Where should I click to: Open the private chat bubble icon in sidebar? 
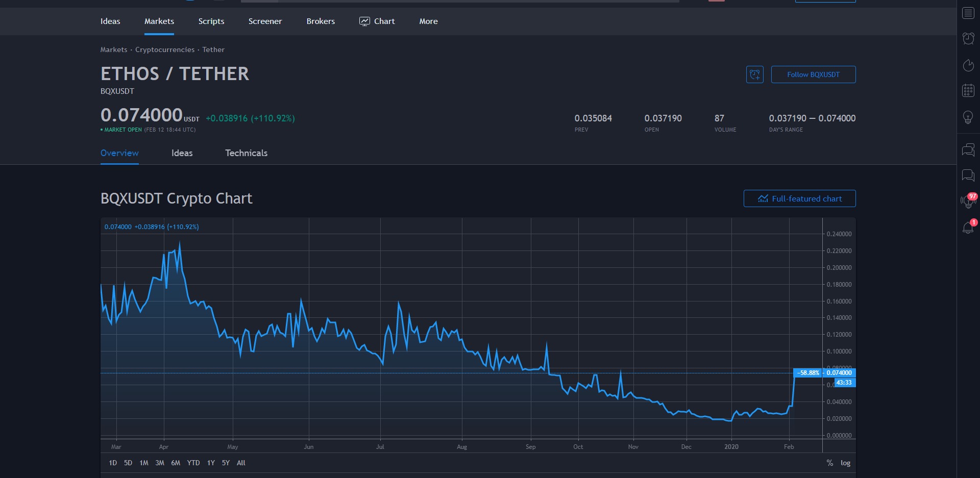(968, 175)
